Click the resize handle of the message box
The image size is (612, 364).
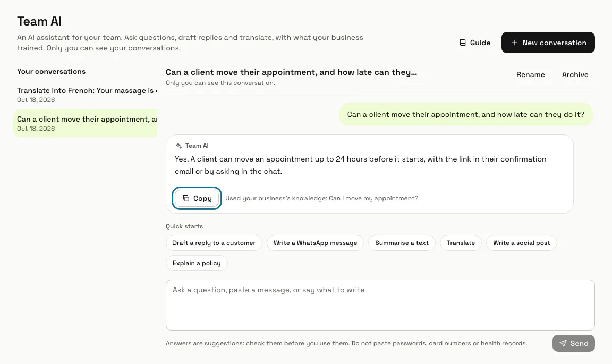coord(591,327)
